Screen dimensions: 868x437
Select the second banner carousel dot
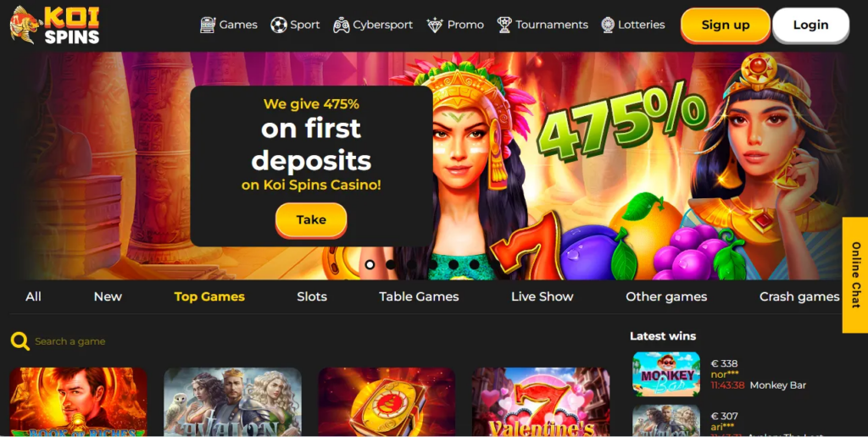point(391,264)
